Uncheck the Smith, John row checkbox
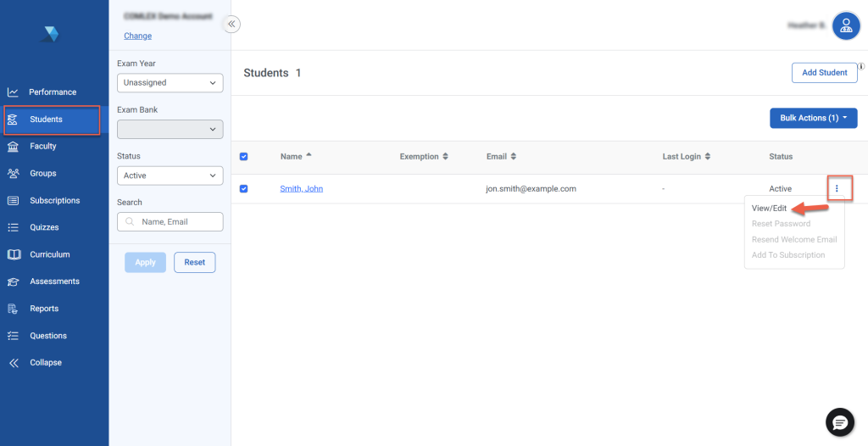The width and height of the screenshot is (868, 446). point(244,189)
